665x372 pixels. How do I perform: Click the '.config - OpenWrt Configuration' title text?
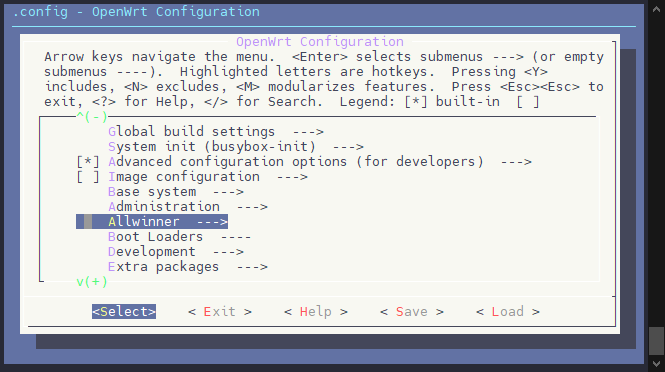136,11
